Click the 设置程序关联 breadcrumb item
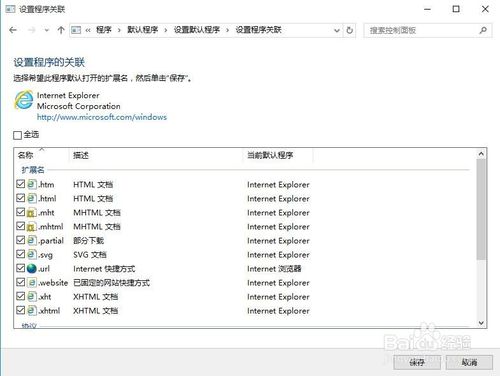The image size is (500, 376). click(x=258, y=30)
